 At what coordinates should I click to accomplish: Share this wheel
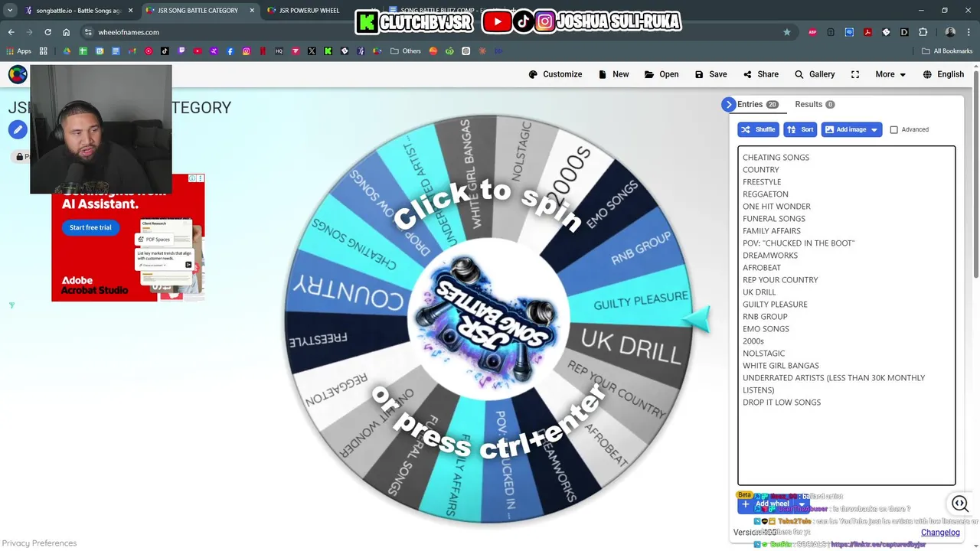click(x=760, y=74)
